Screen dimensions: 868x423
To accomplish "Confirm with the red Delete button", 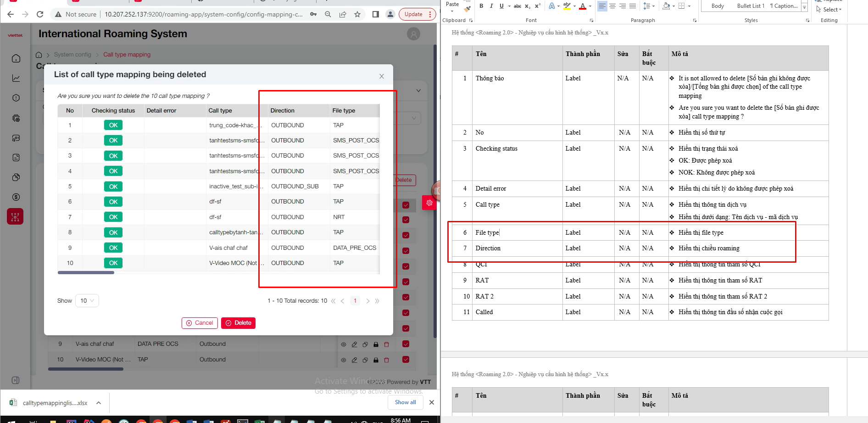I will pos(238,323).
